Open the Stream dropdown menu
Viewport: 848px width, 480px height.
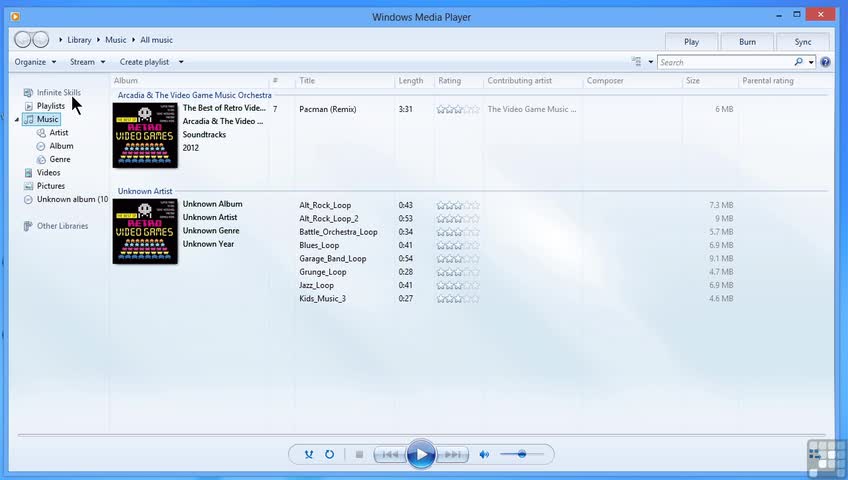point(87,62)
